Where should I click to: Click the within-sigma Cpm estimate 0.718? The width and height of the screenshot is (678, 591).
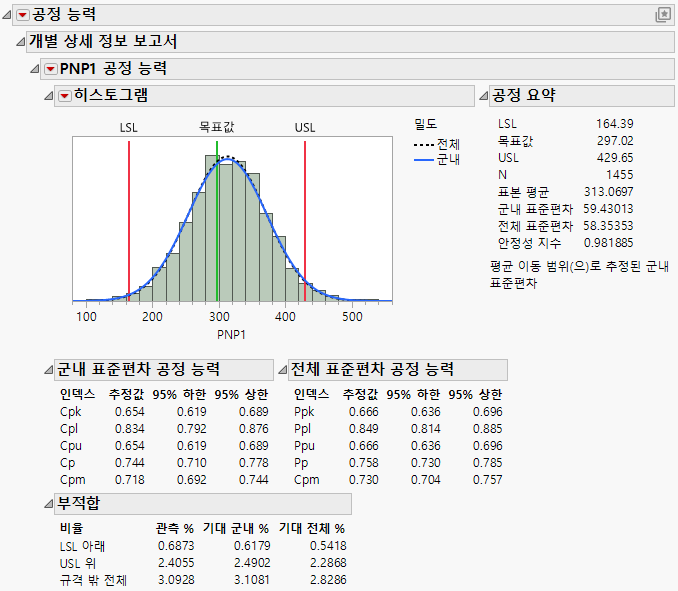(x=129, y=480)
